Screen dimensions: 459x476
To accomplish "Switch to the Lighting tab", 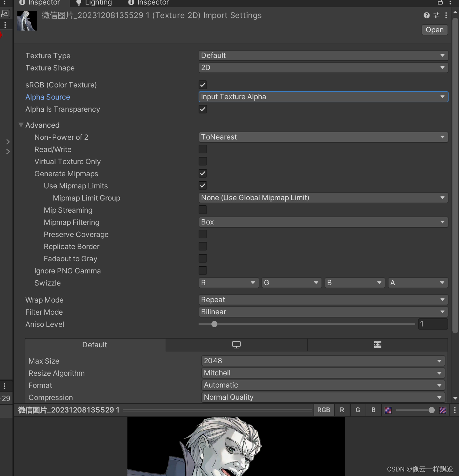I will [x=94, y=3].
